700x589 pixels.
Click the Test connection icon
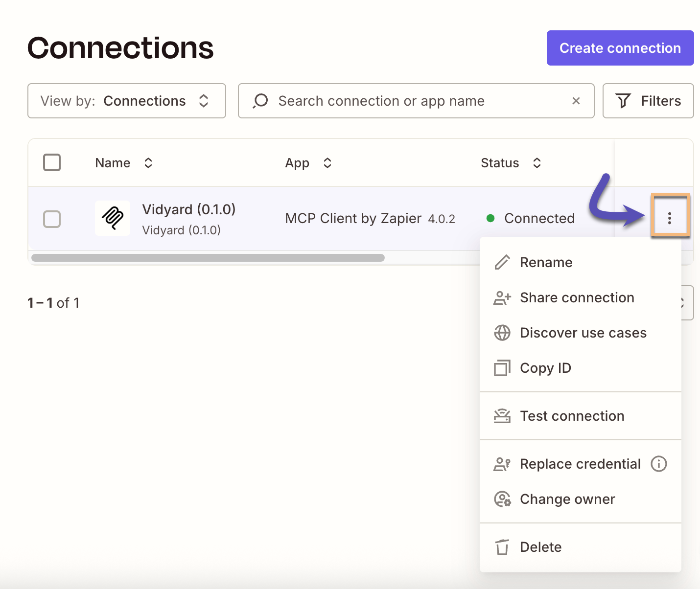502,416
